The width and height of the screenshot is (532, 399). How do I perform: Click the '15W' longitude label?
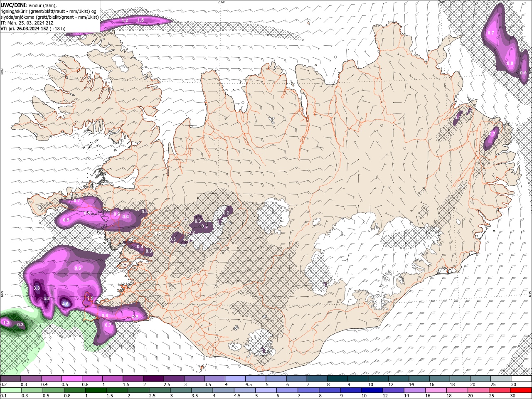(x=440, y=2)
